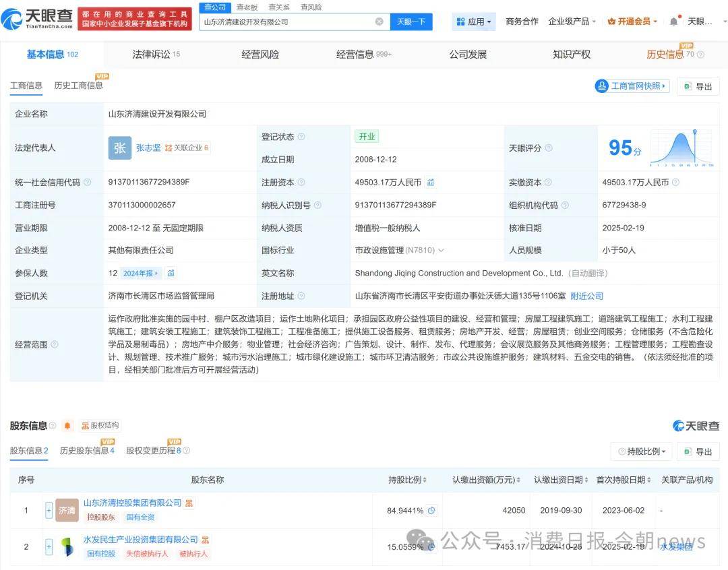Viewport: 728px width, 570px height.
Task: Clear the search box with the X icon
Action: (380, 22)
